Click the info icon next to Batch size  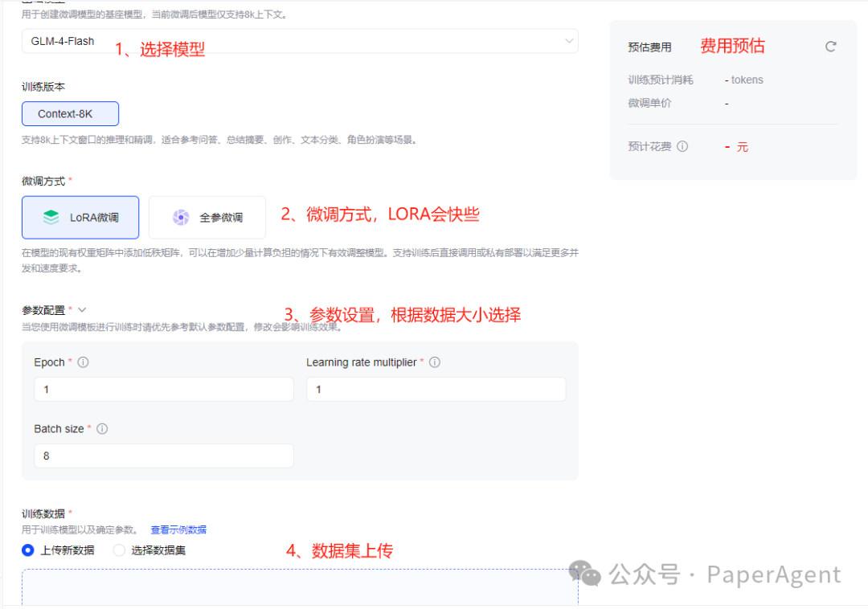click(102, 429)
